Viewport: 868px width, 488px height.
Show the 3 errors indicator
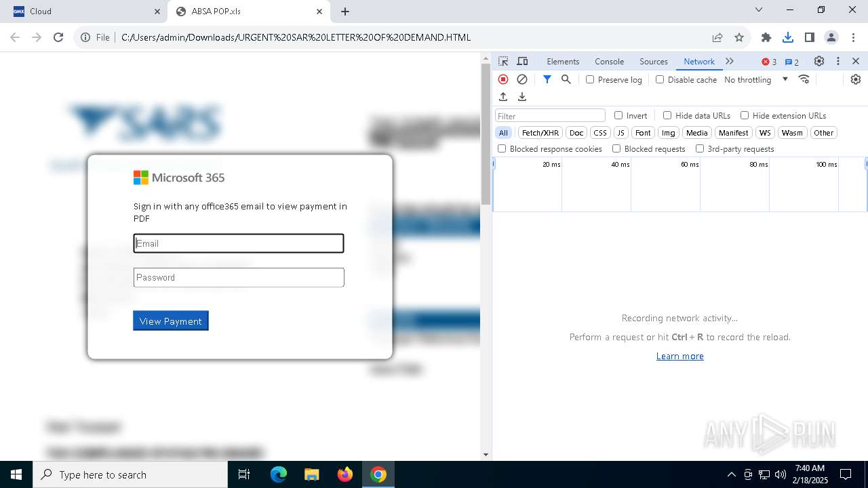[x=769, y=62]
